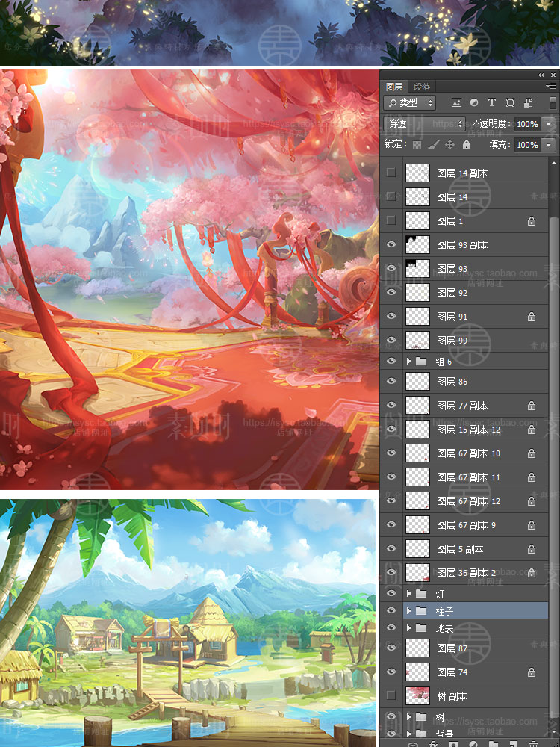Expand the 组 6 group

[x=408, y=362]
